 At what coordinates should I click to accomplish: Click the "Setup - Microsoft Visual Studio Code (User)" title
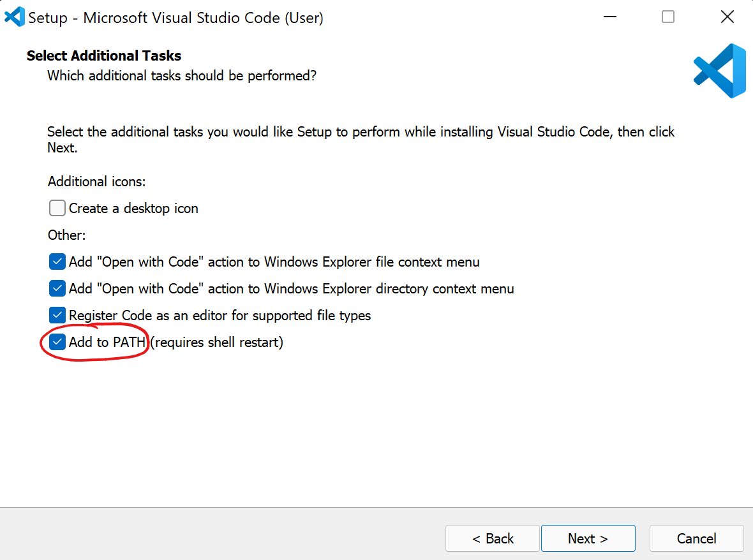tap(175, 18)
